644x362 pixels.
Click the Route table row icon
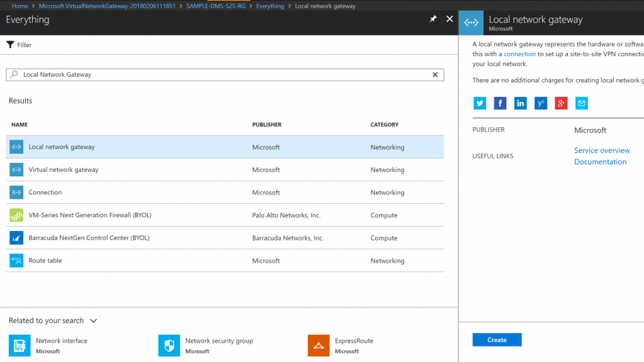[x=16, y=260]
